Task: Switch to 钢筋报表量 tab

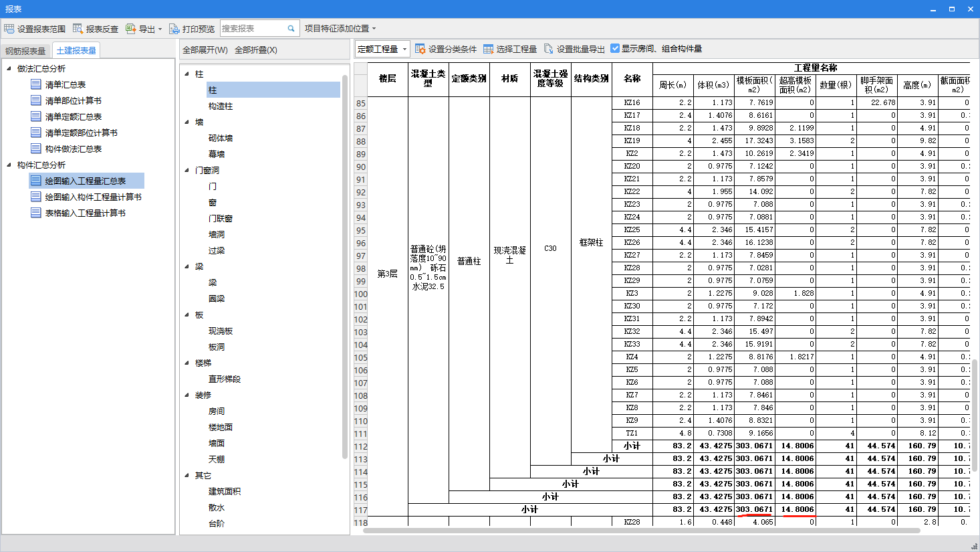Action: click(26, 51)
